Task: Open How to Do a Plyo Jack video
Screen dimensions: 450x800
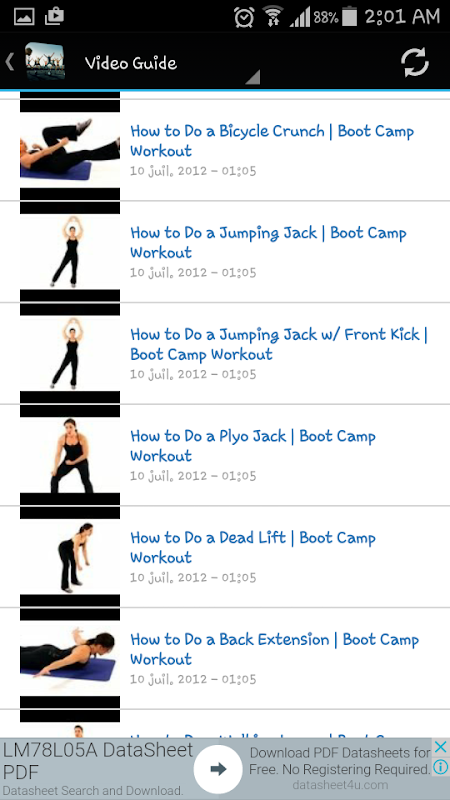Action: tap(253, 445)
